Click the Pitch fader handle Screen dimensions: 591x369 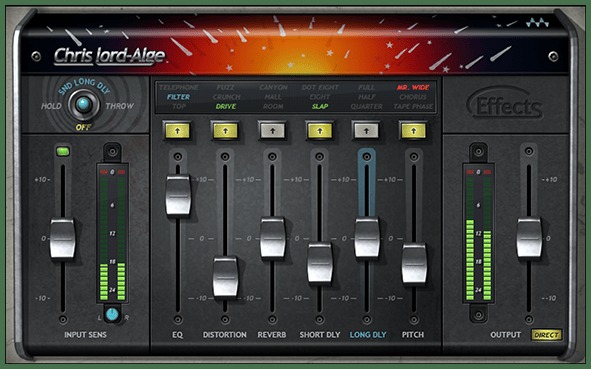pos(414,264)
